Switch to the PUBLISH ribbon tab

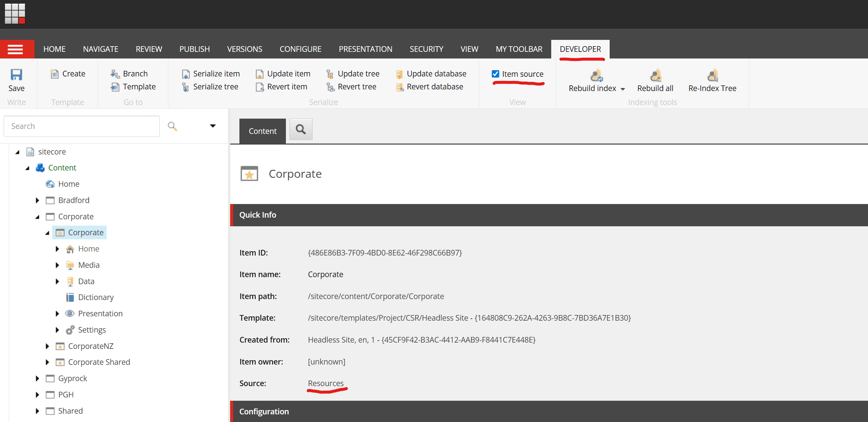point(195,49)
